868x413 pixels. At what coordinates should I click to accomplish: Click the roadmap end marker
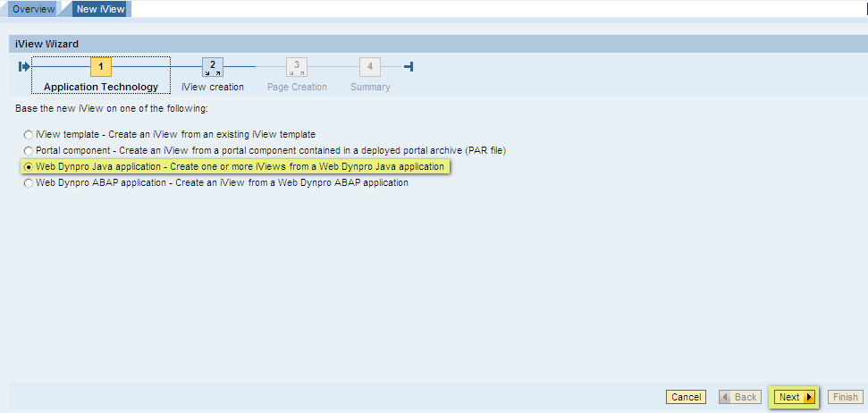tap(409, 67)
